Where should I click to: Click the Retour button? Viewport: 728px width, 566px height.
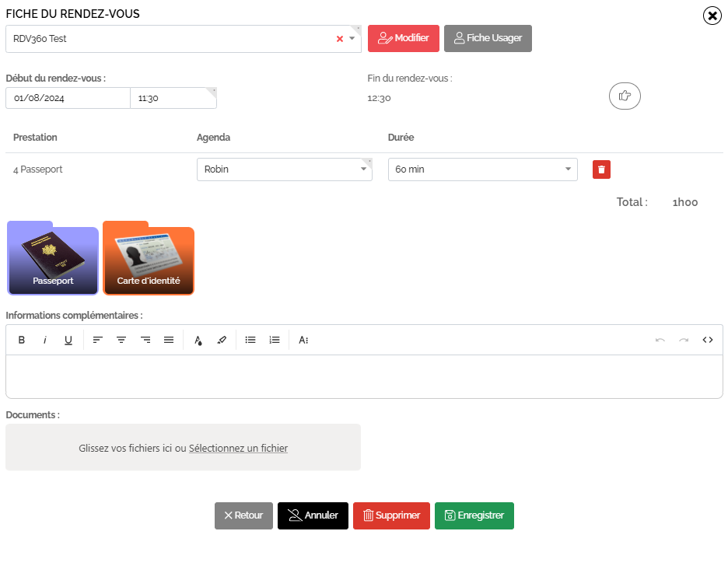coord(243,515)
